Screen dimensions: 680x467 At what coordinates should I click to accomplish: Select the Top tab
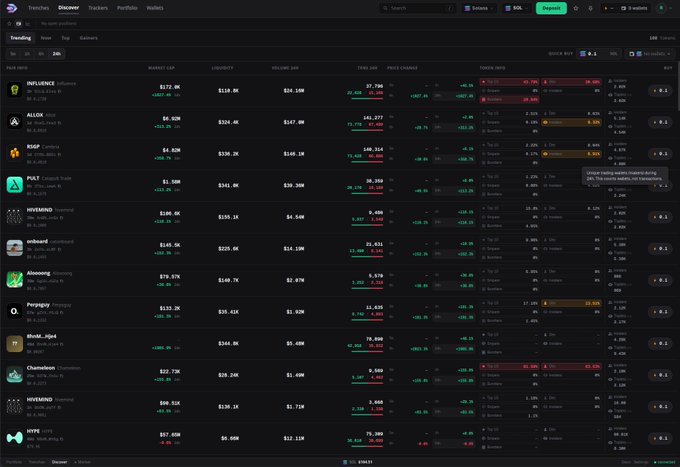65,38
